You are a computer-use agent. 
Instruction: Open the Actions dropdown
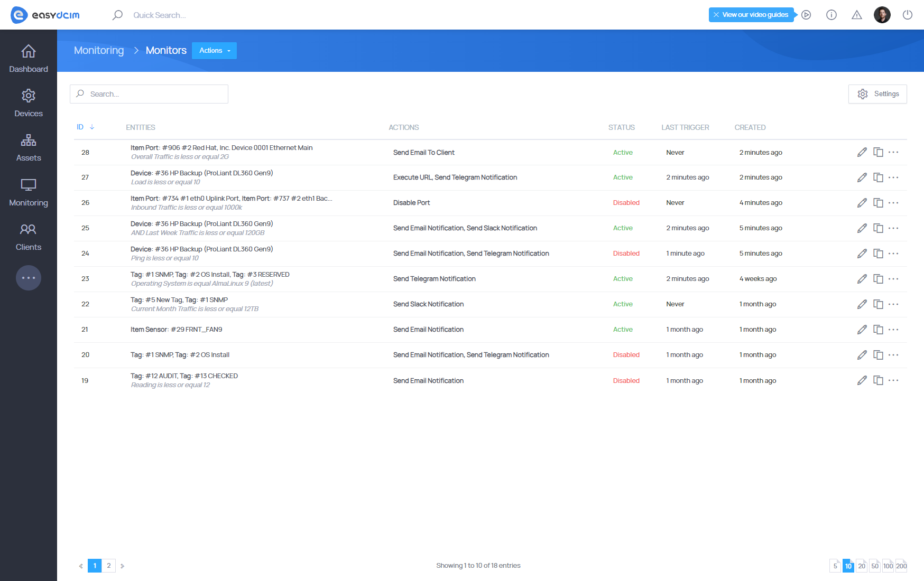(214, 50)
